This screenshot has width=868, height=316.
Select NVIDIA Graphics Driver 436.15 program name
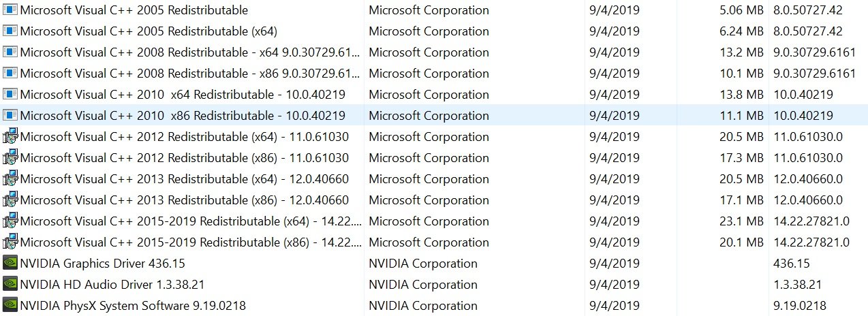102,264
